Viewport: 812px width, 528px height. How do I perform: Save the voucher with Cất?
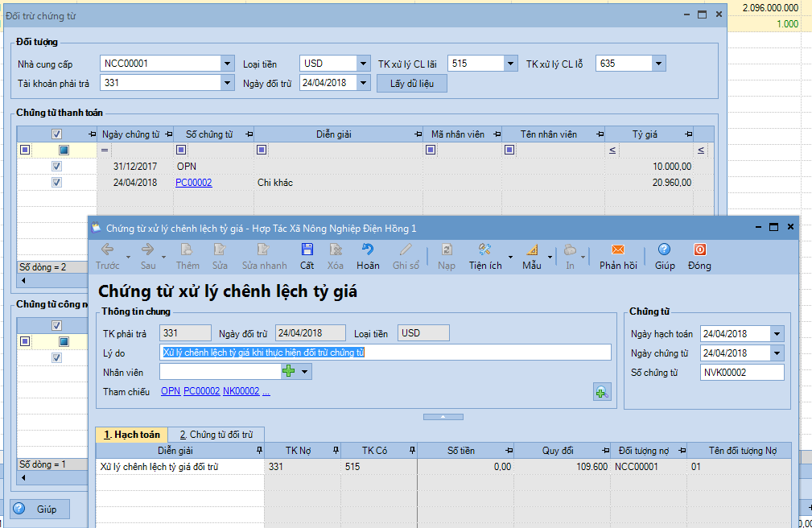(307, 256)
